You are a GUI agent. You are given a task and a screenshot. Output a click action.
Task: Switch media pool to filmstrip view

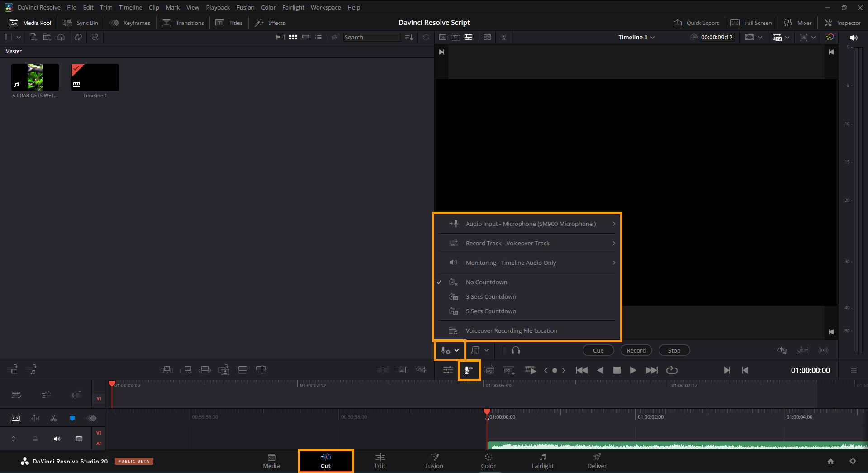click(306, 37)
